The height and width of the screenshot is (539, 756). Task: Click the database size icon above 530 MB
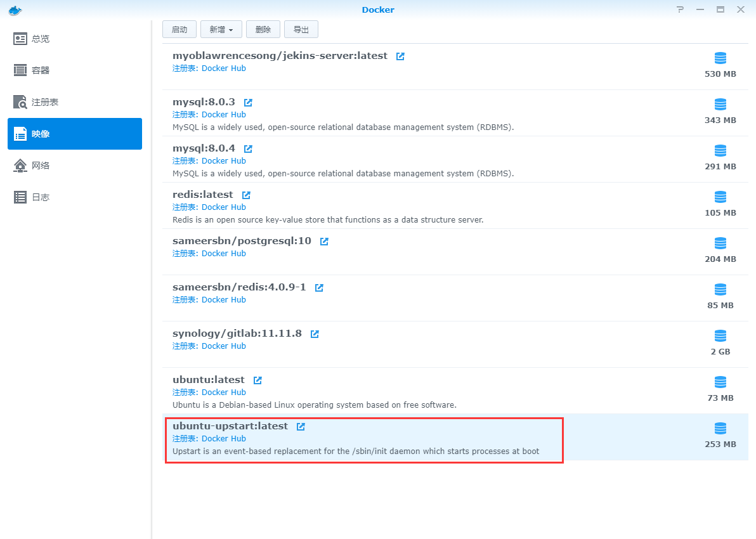720,58
